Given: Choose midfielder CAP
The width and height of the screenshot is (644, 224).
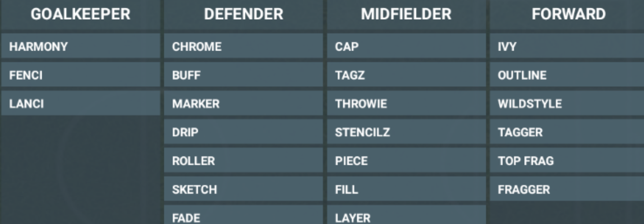Looking at the screenshot, I should 407,46.
